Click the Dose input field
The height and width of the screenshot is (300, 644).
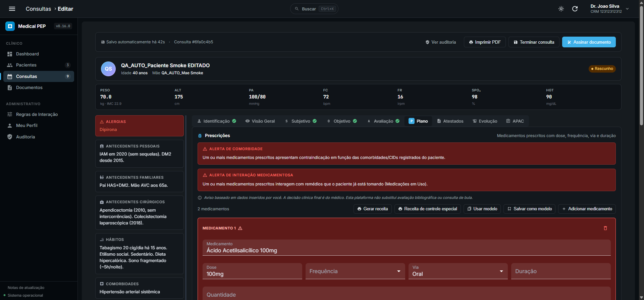point(252,271)
